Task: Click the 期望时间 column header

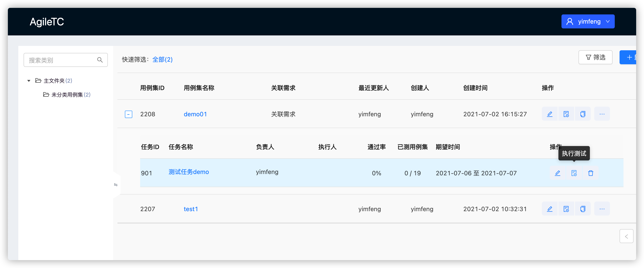Action: pyautogui.click(x=448, y=147)
